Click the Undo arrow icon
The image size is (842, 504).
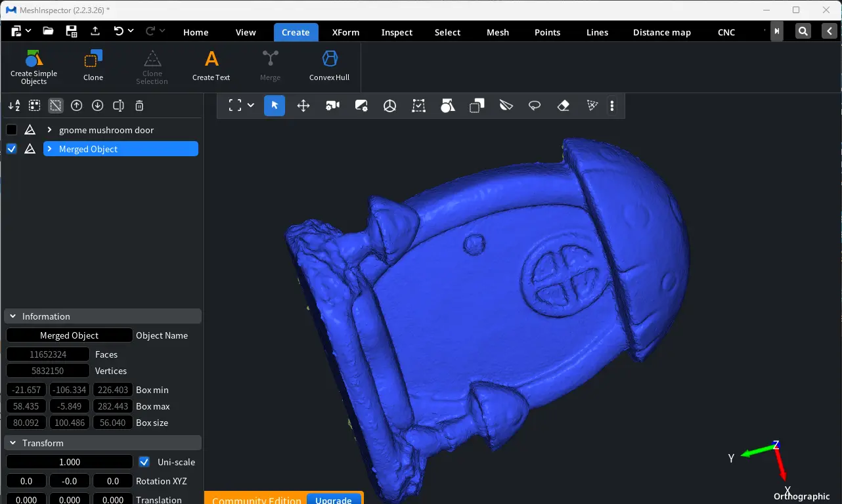118,31
